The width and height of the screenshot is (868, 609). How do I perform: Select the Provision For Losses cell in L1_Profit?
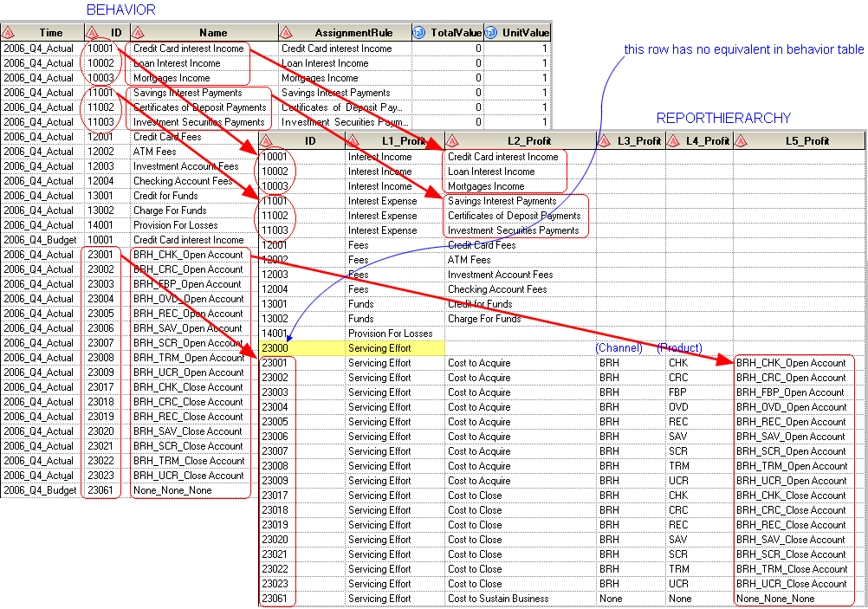[390, 334]
